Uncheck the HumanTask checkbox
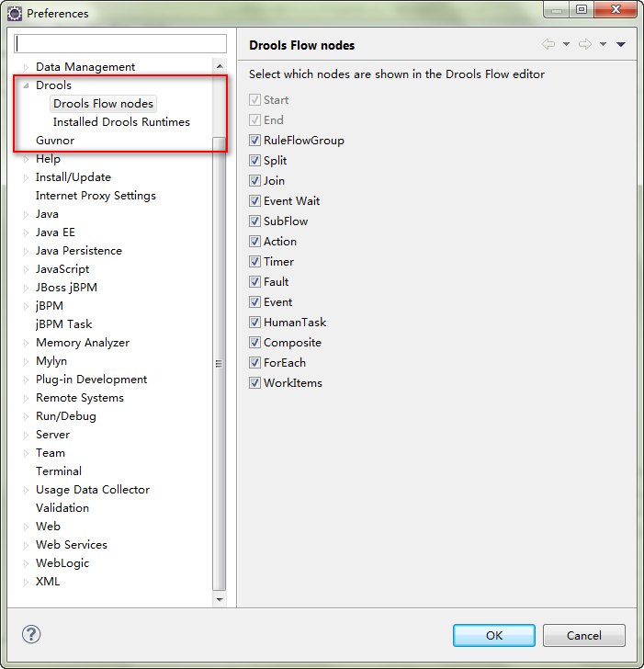Viewport: 644px width, 669px height. 254,323
